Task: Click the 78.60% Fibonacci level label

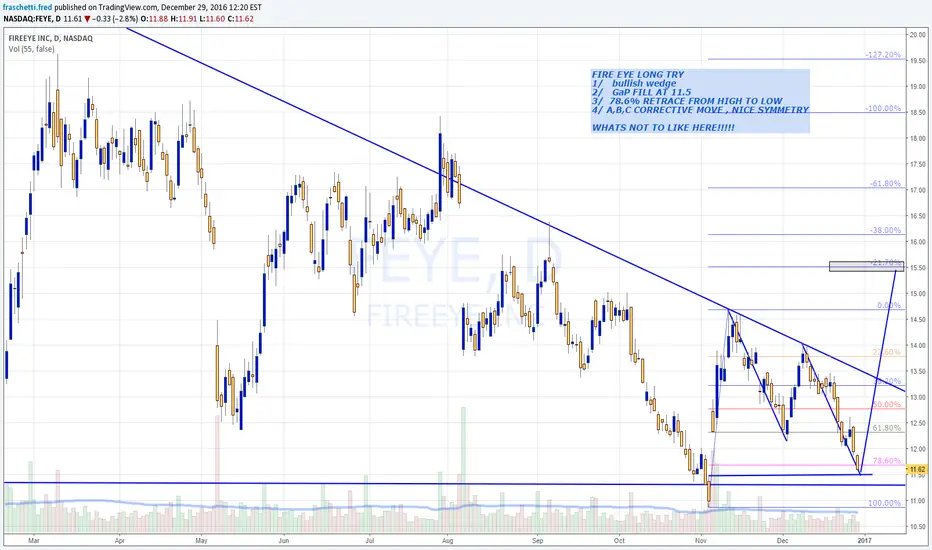Action: click(887, 461)
